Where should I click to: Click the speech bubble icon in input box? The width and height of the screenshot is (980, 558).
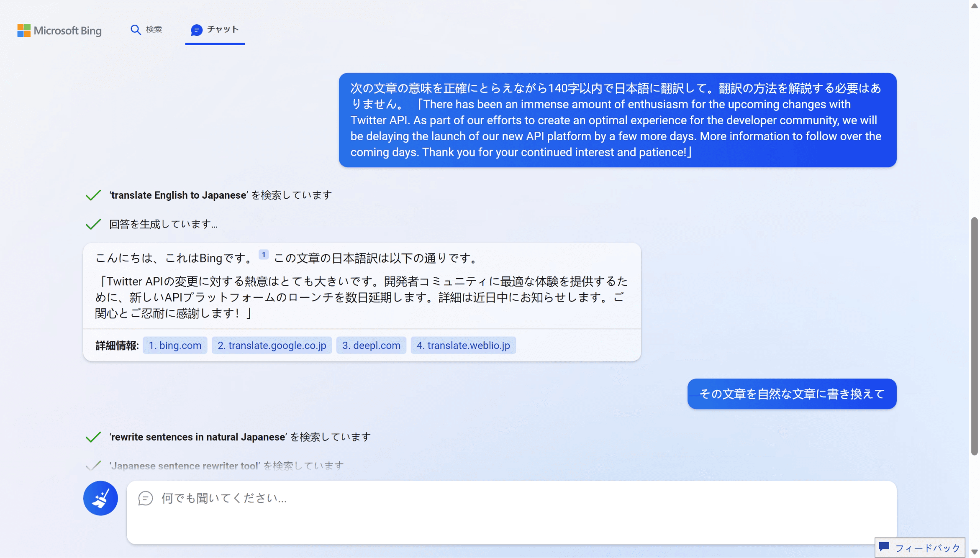145,498
